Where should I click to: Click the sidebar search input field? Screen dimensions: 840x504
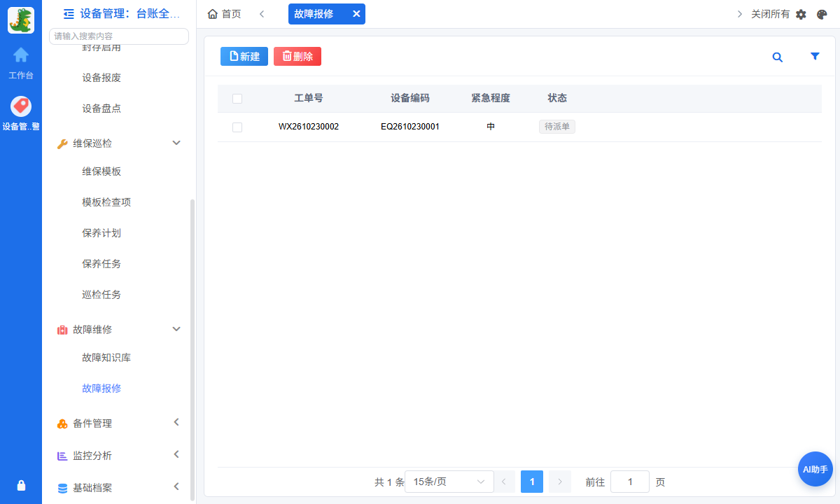point(119,36)
